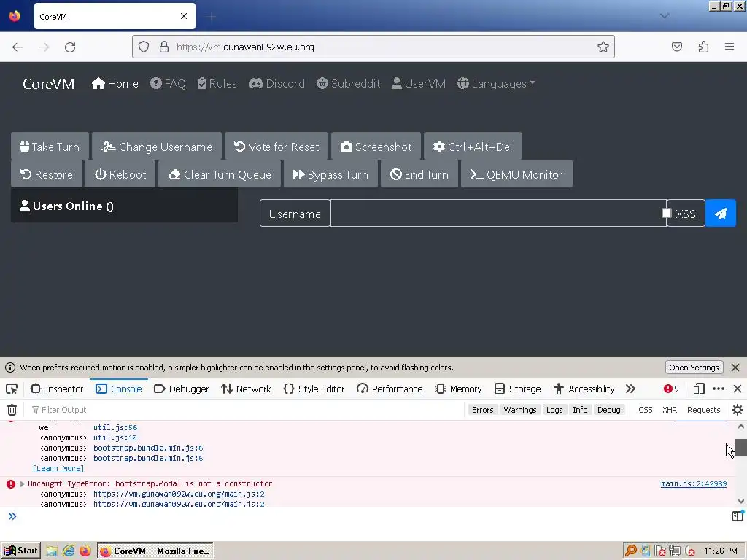Open console settings gear icon
The width and height of the screenshot is (747, 560).
pos(737,410)
